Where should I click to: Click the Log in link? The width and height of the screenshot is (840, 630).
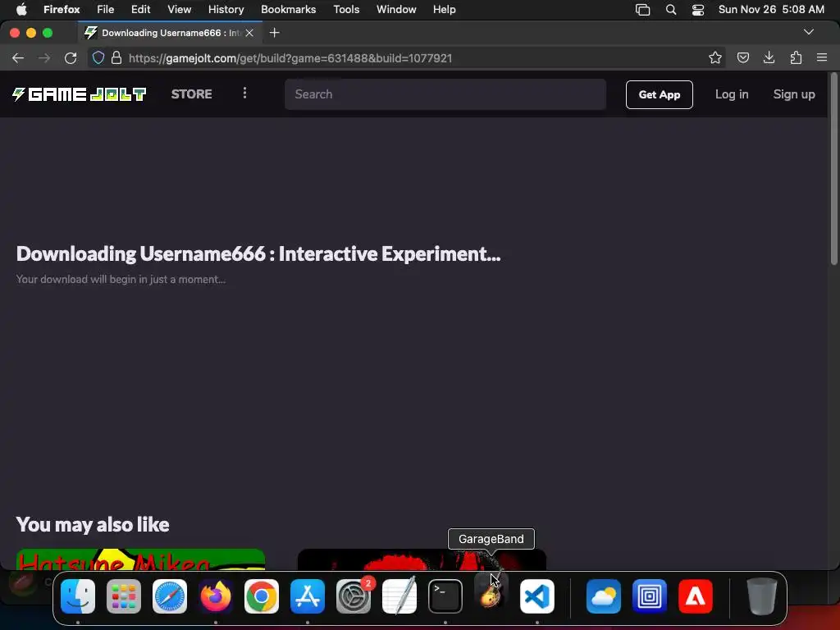point(731,94)
